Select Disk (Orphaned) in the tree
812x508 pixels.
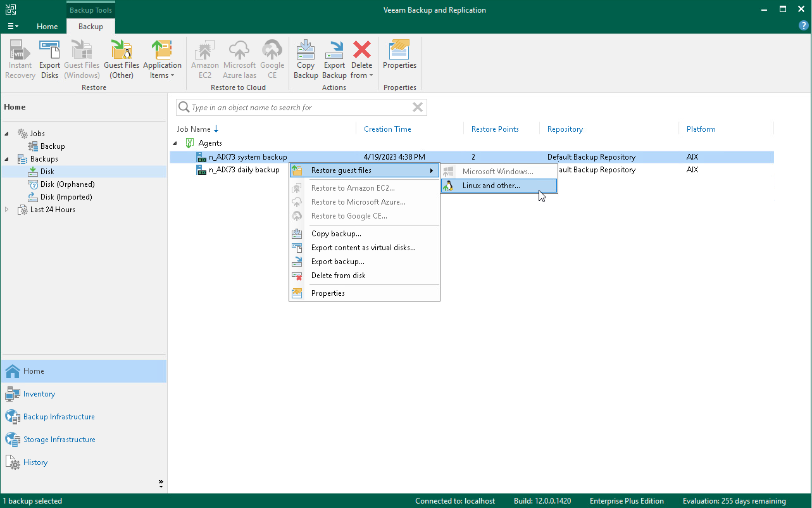pos(67,184)
